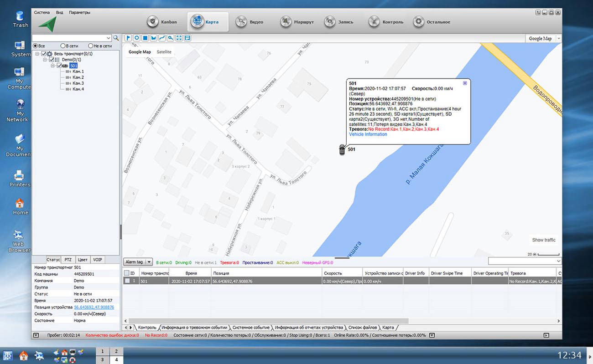This screenshot has height=364, width=593.
Task: Select the 'Не в сети' radio button
Action: click(x=91, y=46)
